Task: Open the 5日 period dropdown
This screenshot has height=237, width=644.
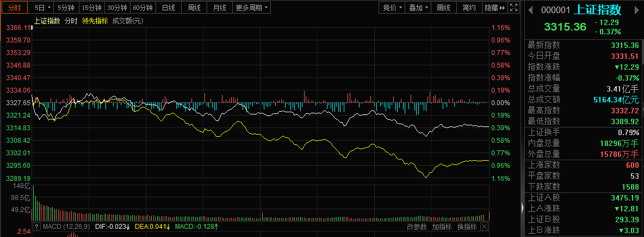Action: 42,8
